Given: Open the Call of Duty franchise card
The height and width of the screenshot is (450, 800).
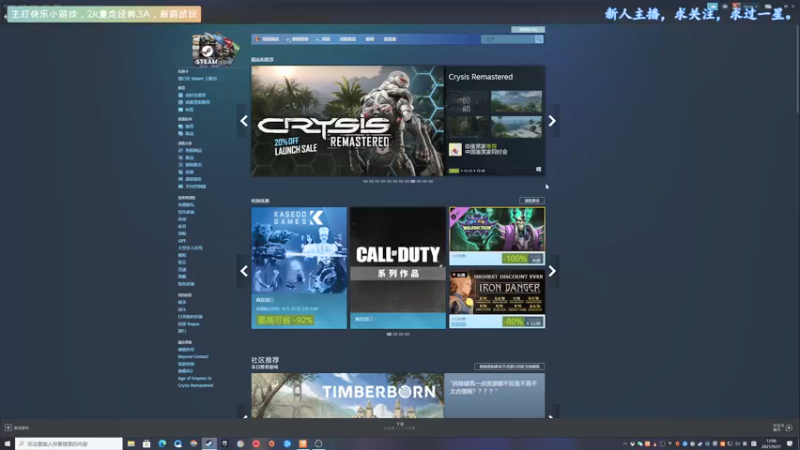Looking at the screenshot, I should point(397,268).
